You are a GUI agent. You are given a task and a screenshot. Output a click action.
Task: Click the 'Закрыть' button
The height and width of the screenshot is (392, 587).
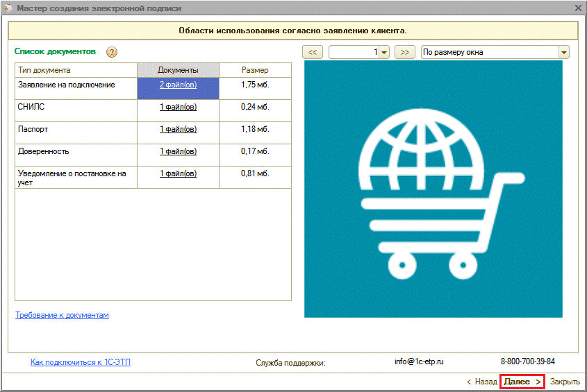pyautogui.click(x=565, y=382)
